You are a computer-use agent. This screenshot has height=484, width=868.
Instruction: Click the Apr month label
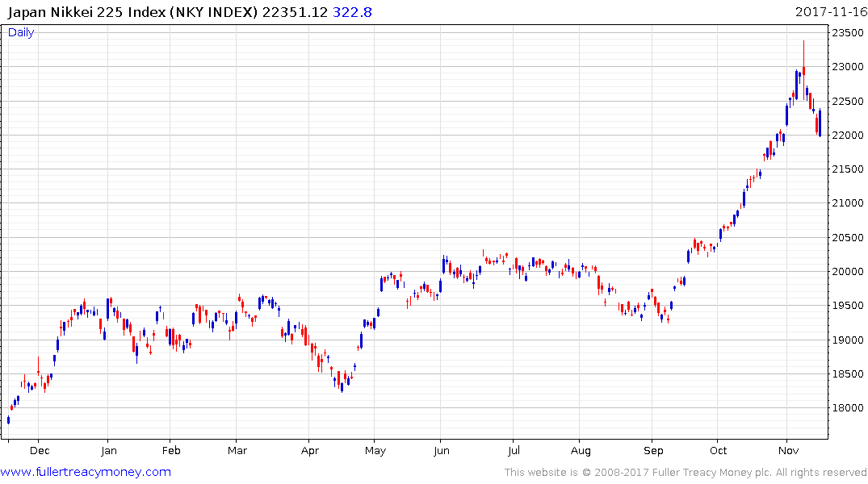[x=310, y=451]
